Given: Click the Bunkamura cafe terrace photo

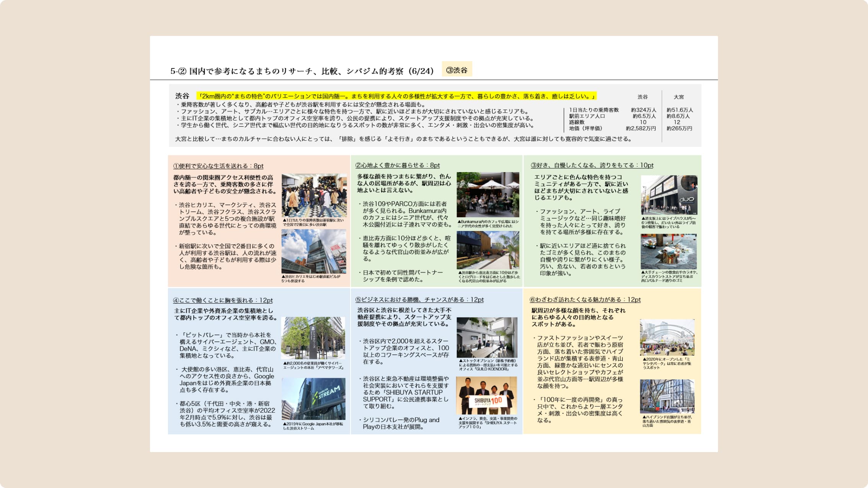Looking at the screenshot, I should point(488,195).
